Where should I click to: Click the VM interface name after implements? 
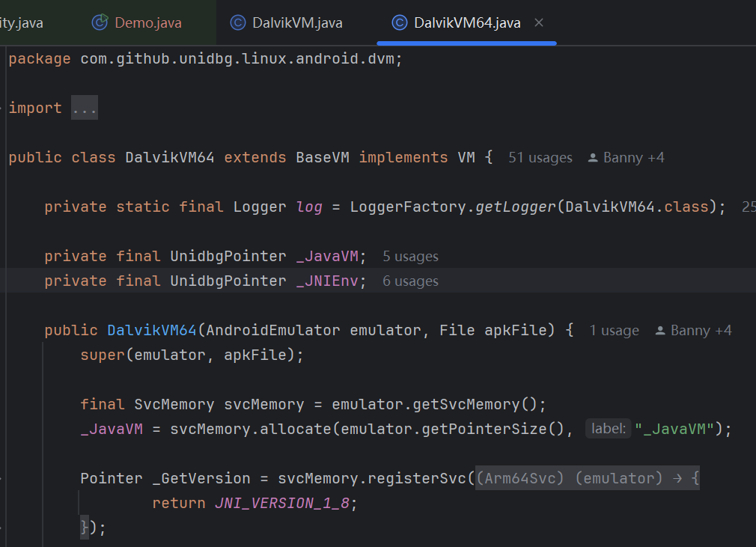tap(466, 158)
